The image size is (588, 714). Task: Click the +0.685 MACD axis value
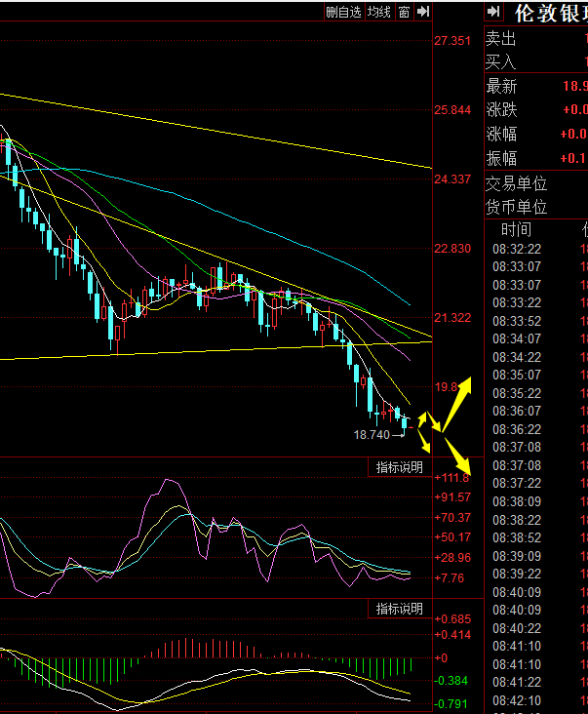[452, 619]
